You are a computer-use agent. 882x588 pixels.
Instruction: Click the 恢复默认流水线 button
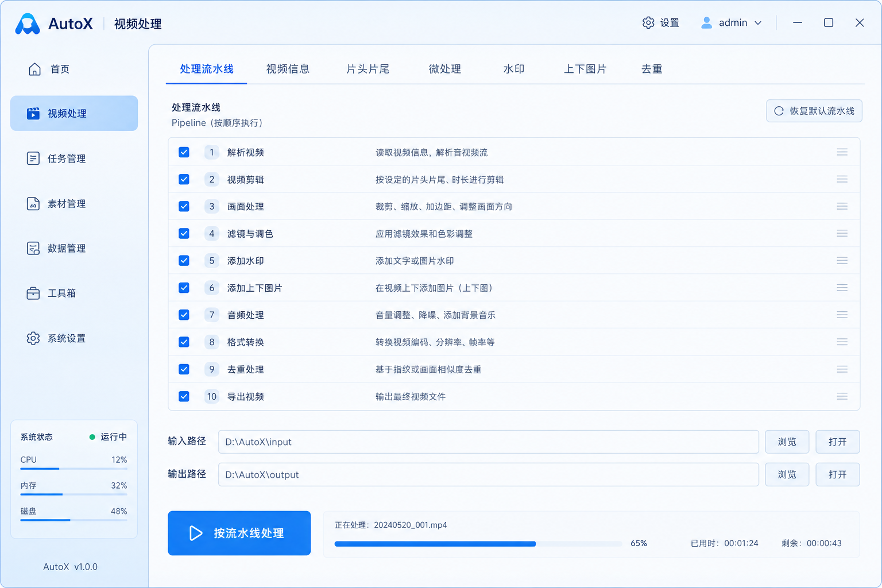[x=814, y=111]
